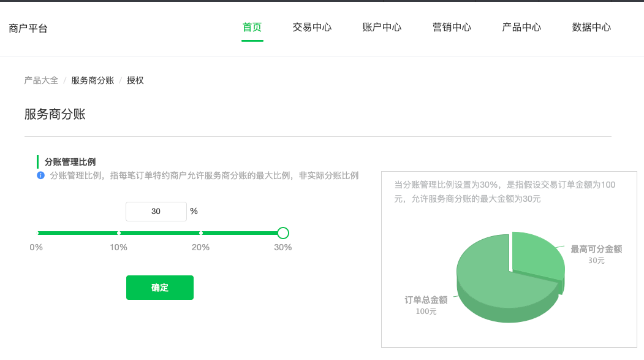
Task: Click the slider handle at 30%
Action: 283,233
